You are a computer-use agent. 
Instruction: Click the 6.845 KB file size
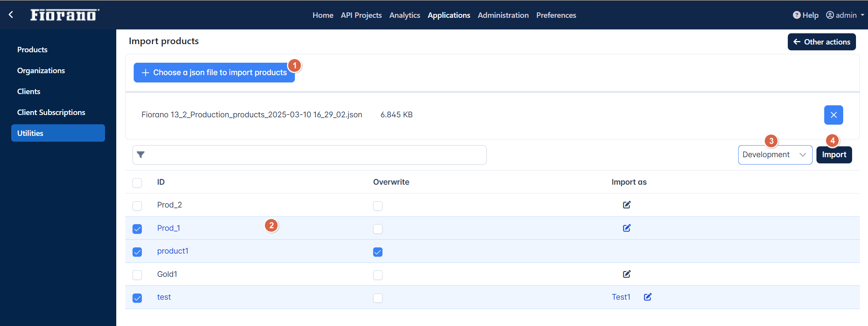[396, 115]
